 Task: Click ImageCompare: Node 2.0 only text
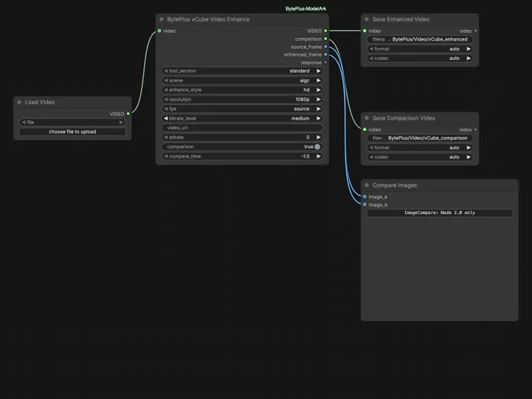440,213
